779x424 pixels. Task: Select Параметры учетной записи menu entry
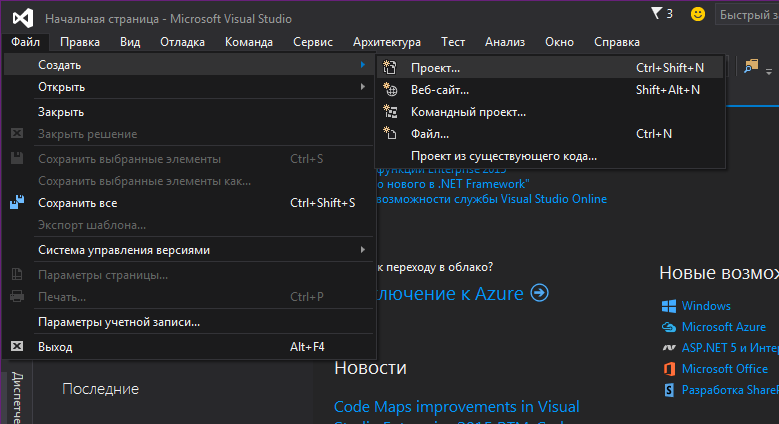(x=119, y=322)
